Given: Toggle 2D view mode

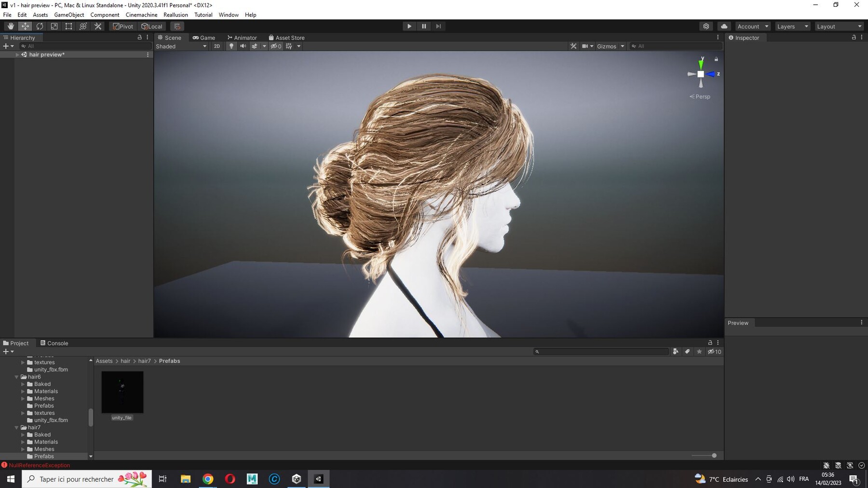Looking at the screenshot, I should (x=217, y=46).
